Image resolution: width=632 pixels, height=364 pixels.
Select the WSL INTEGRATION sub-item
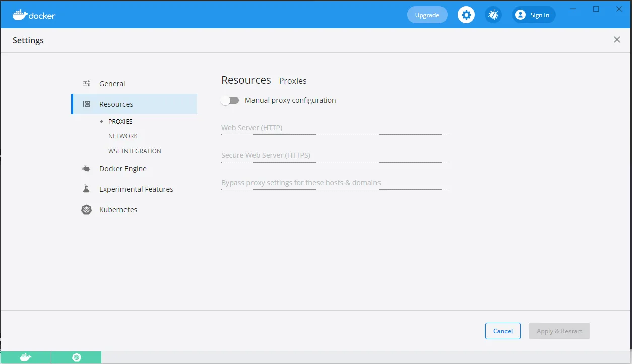tap(135, 151)
